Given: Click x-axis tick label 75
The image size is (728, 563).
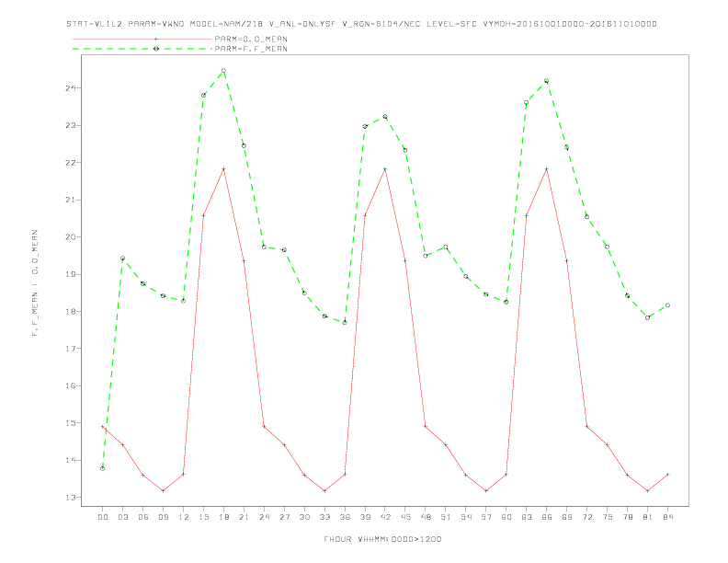Looking at the screenshot, I should (608, 517).
